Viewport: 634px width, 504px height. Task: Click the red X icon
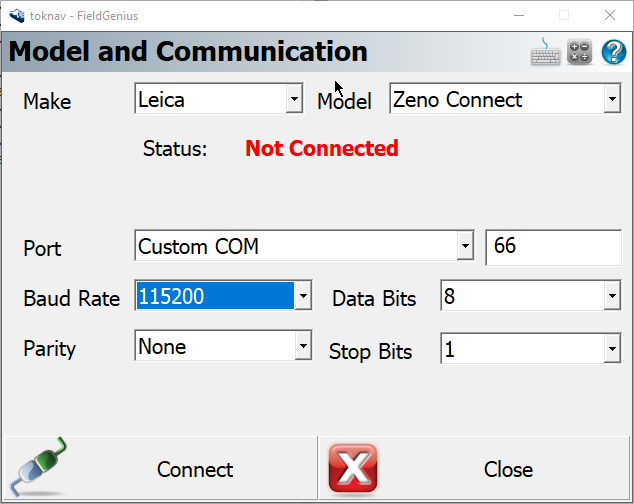[x=352, y=469]
